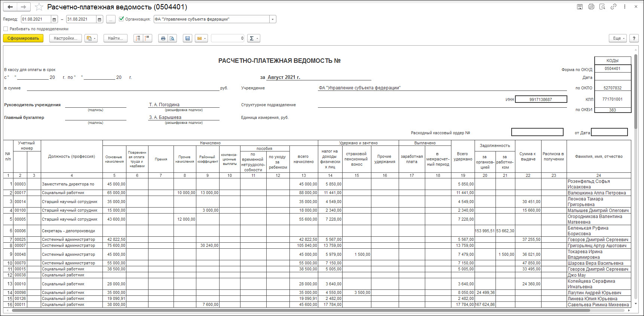Go forward with the right arrow
Screen dimensions: 644x316
(24, 7)
